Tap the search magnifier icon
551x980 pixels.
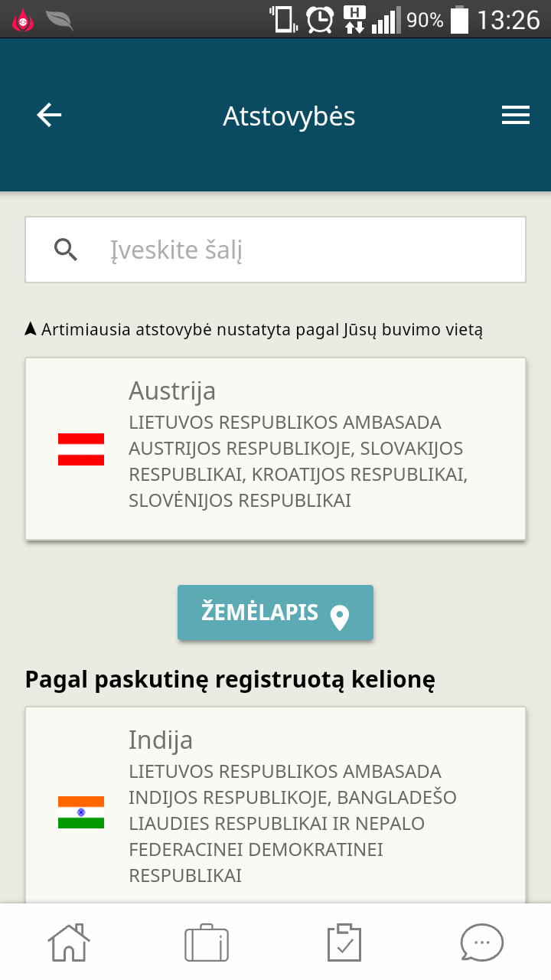(x=67, y=250)
